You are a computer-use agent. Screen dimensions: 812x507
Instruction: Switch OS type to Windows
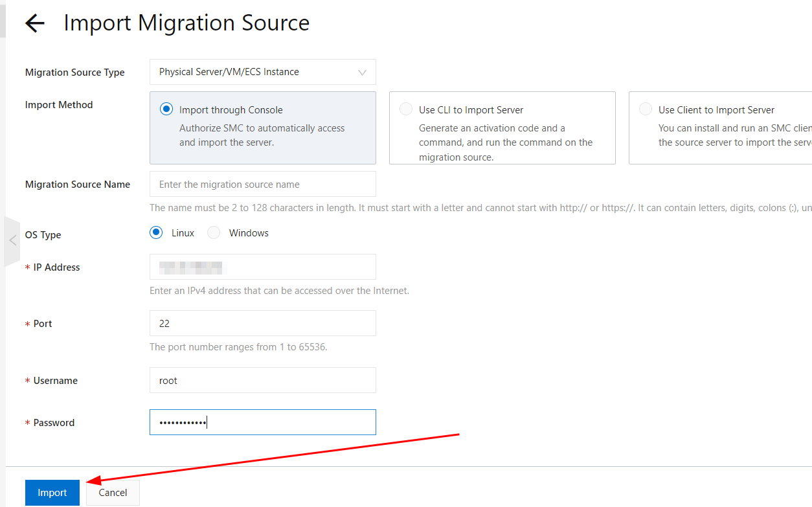click(x=214, y=233)
